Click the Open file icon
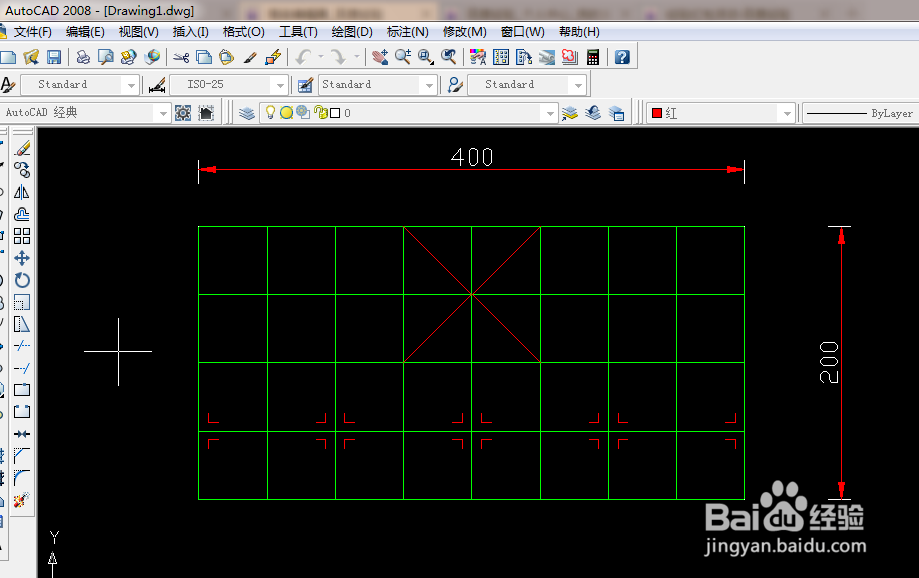Image resolution: width=919 pixels, height=578 pixels. [x=31, y=57]
